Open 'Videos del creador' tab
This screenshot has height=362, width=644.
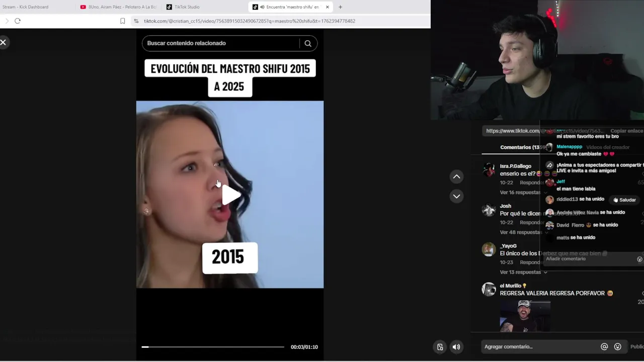coord(608,147)
